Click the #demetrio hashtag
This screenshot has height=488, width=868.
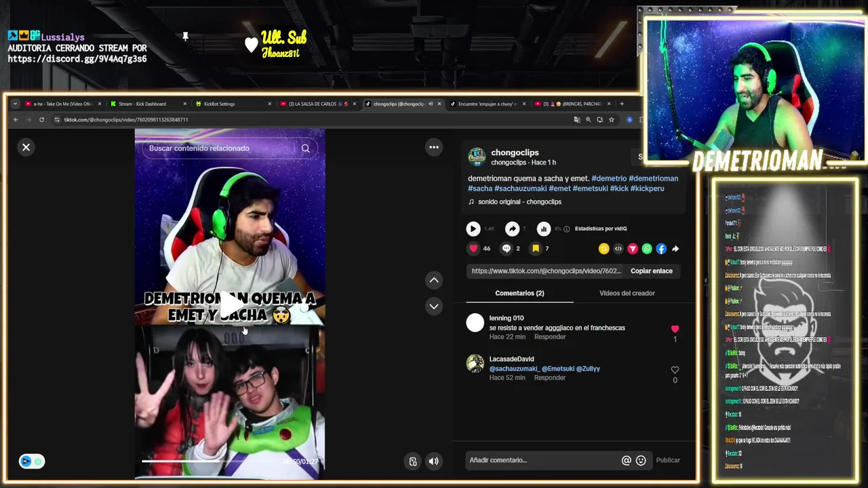click(x=609, y=179)
